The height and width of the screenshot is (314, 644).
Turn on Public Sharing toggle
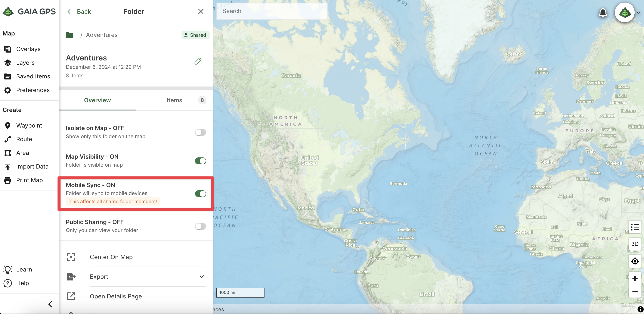(x=200, y=226)
